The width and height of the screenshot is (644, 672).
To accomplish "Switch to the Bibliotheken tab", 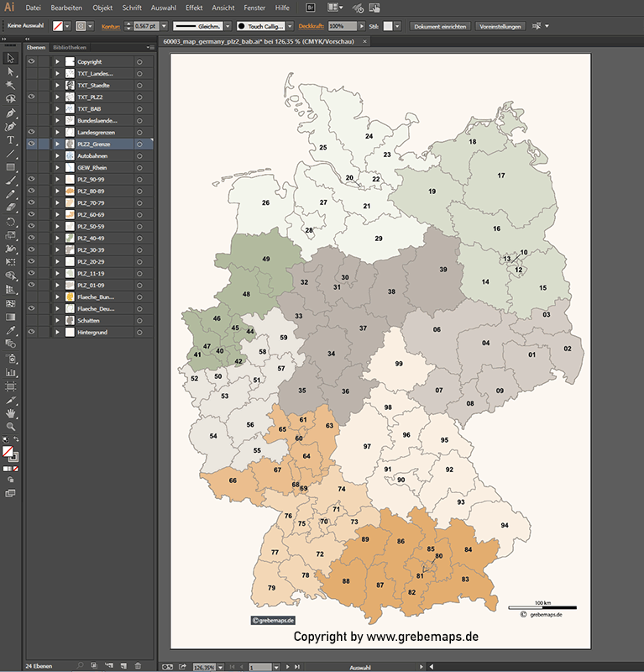I will click(x=69, y=48).
